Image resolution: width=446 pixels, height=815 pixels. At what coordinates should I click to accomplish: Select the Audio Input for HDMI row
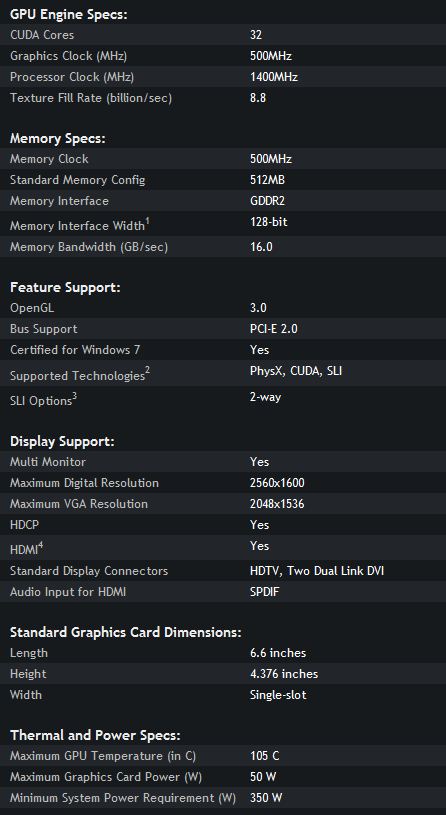coord(223,591)
